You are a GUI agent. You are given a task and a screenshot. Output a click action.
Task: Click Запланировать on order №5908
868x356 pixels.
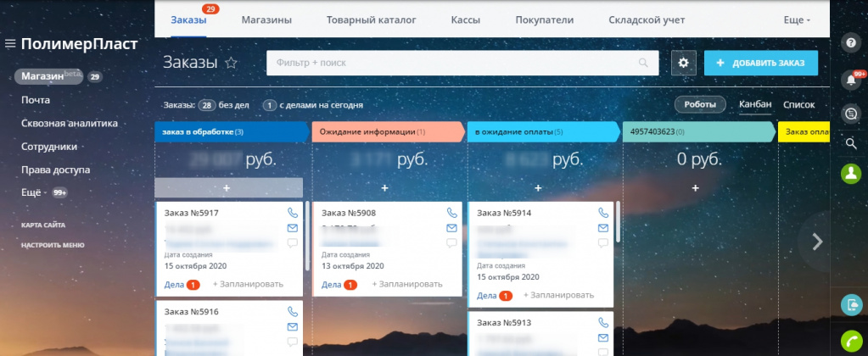point(407,284)
